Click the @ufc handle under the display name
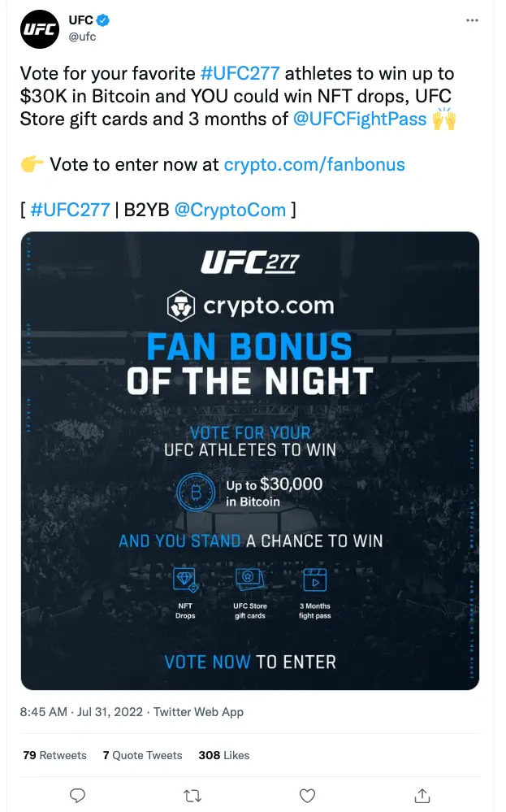This screenshot has width=506, height=812. pyautogui.click(x=77, y=36)
